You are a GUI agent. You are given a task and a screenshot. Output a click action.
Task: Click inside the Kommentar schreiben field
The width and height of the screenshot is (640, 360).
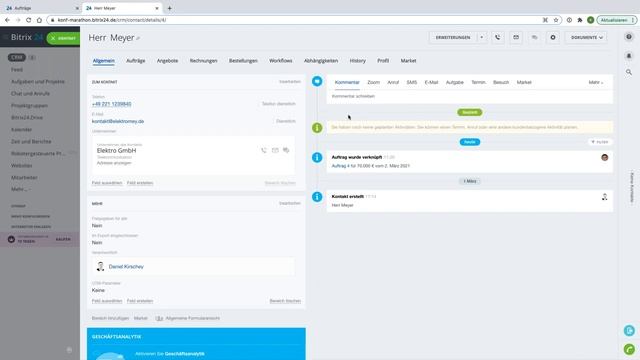point(469,96)
